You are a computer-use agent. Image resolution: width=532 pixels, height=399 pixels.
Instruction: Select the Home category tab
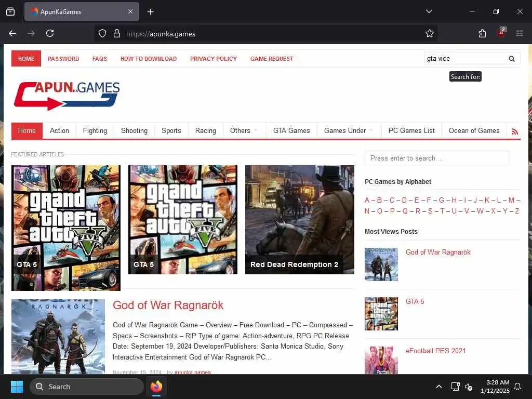point(27,130)
